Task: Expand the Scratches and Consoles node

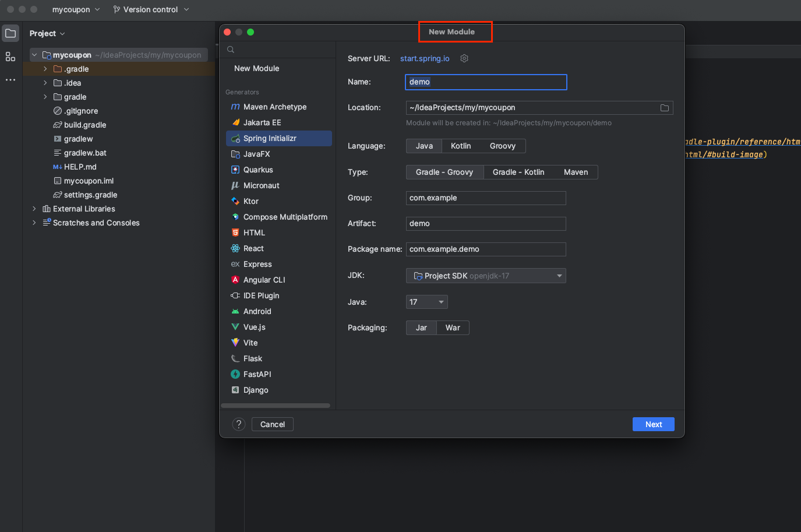Action: tap(34, 223)
